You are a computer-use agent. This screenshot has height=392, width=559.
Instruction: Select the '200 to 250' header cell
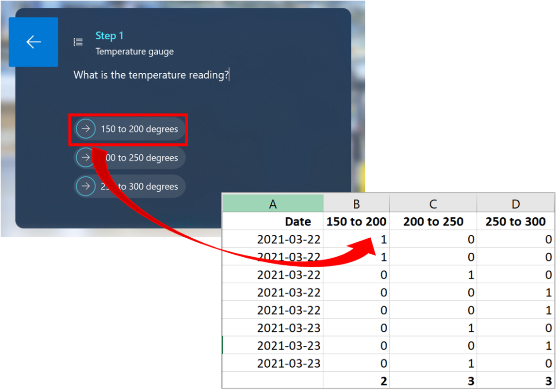tap(433, 222)
